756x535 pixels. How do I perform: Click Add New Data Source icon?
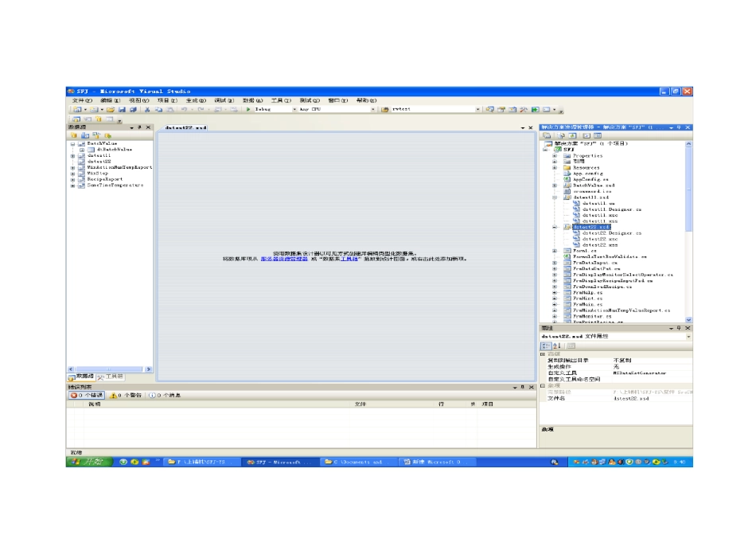point(74,135)
